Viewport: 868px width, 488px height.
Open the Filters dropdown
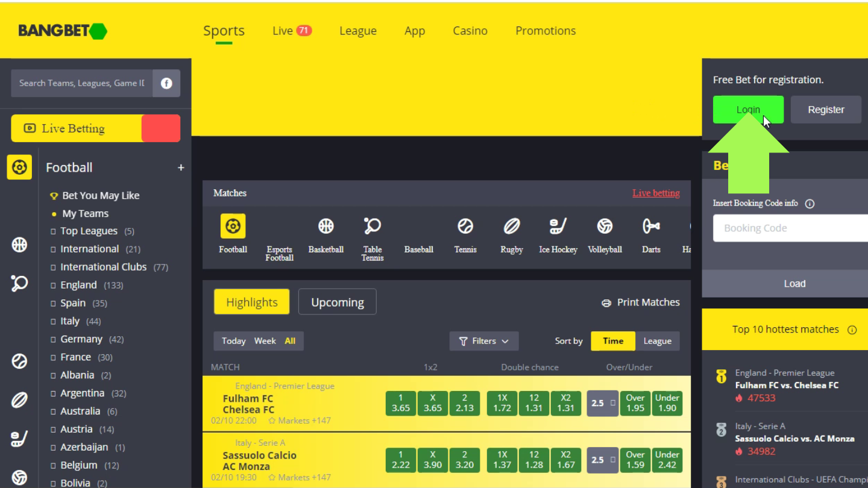click(x=483, y=341)
